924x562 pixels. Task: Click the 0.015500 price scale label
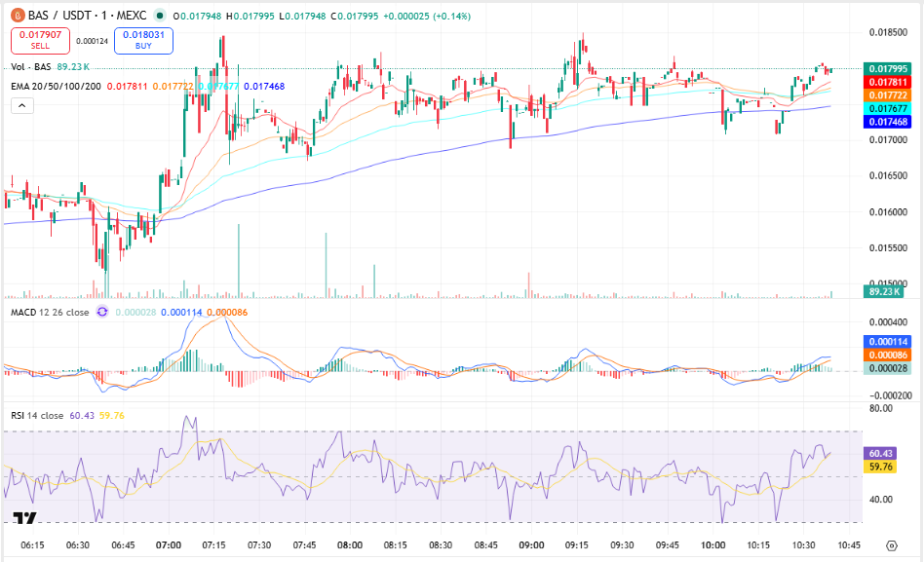pyautogui.click(x=888, y=248)
